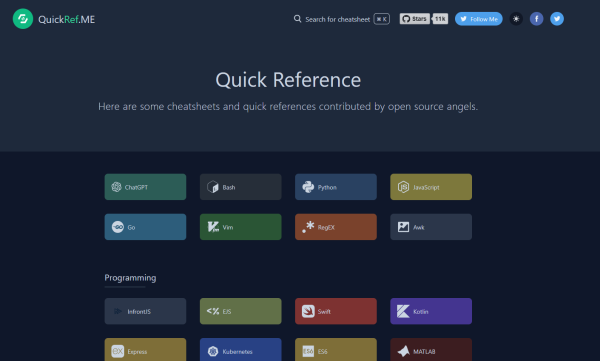Image resolution: width=600 pixels, height=361 pixels.
Task: Click the Quick Reference main heading
Action: point(288,80)
